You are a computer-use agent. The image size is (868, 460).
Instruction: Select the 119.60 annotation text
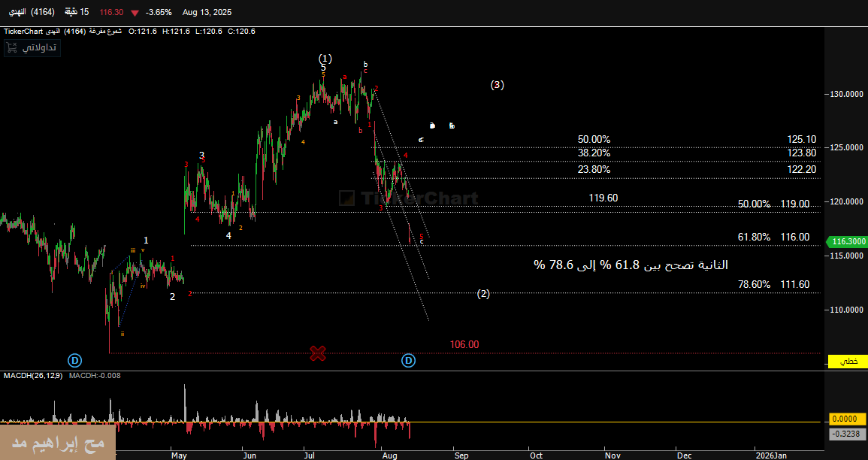[603, 198]
